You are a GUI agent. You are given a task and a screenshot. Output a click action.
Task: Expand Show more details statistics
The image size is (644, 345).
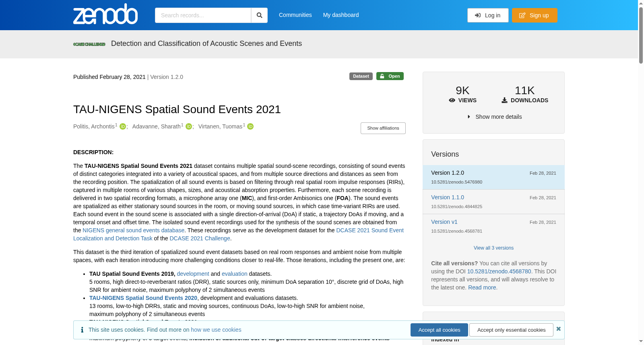(x=494, y=117)
